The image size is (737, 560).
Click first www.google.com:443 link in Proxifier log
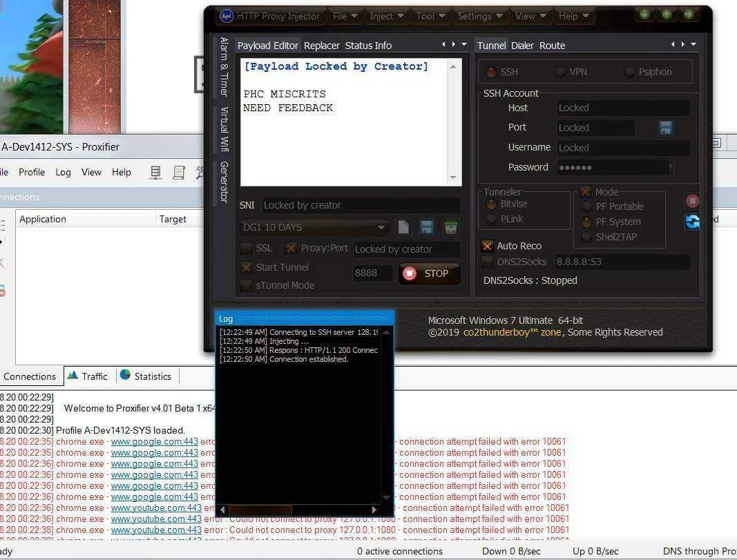(x=155, y=442)
